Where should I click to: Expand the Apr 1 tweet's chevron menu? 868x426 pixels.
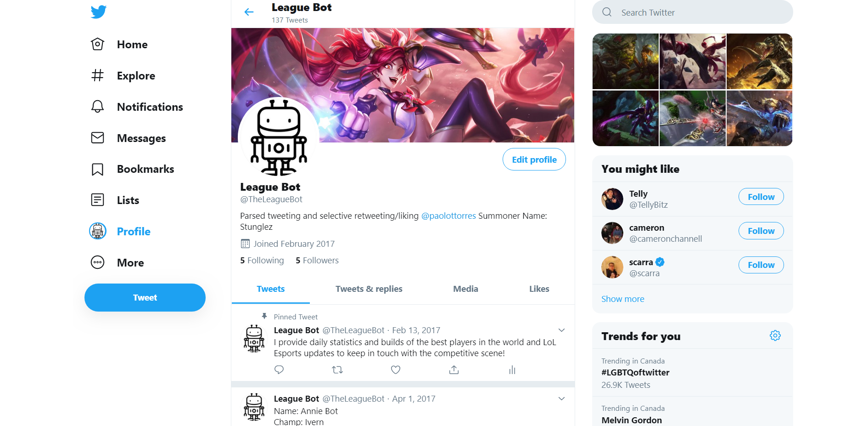(x=561, y=398)
